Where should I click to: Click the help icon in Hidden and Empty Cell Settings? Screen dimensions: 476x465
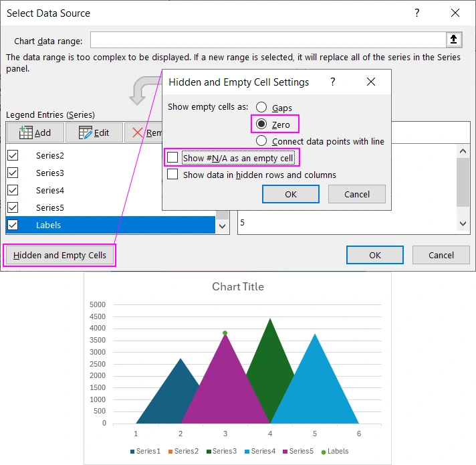click(332, 82)
